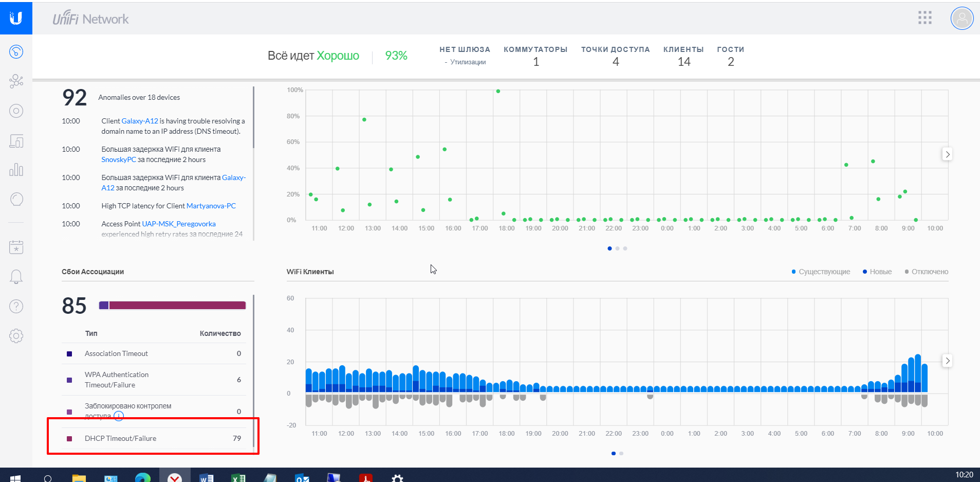Open the user account avatar menu
Screen dimensions: 980x482
click(x=962, y=19)
